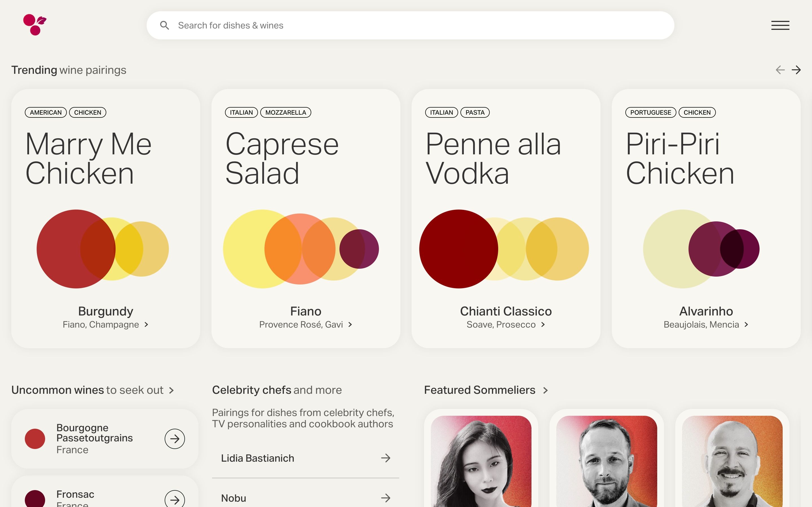812x507 pixels.
Task: Expand Fiano, Champagne alternatives chevron
Action: [146, 324]
